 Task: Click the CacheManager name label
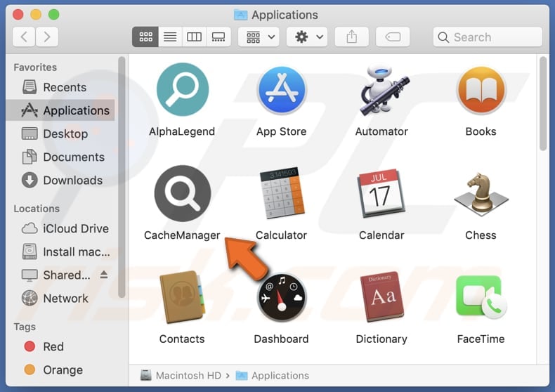182,235
